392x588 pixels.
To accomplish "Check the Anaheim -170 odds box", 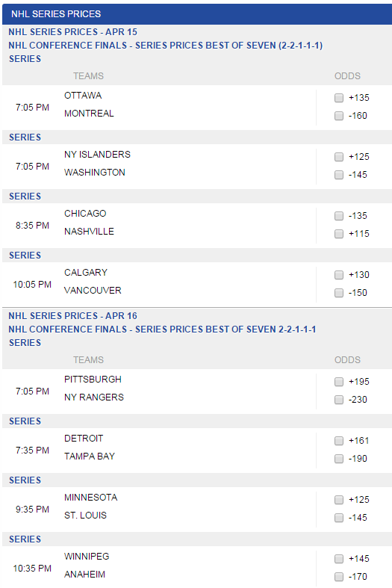I will pos(339,577).
